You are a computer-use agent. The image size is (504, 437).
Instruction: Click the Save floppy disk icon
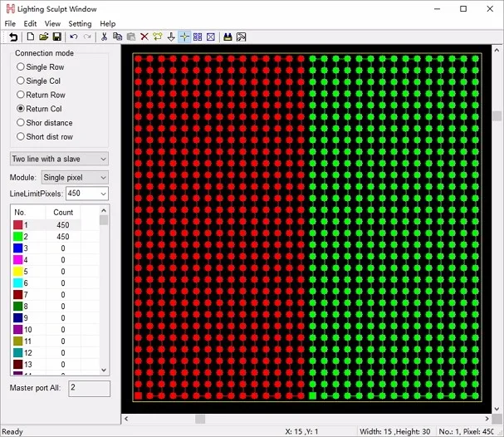[x=57, y=37]
